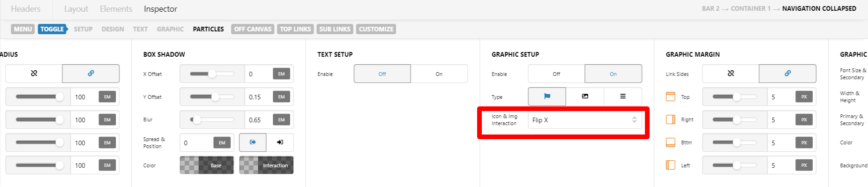Switch Graphic Setup enable to Off
Viewport: 868px width, 187px height.
(556, 74)
